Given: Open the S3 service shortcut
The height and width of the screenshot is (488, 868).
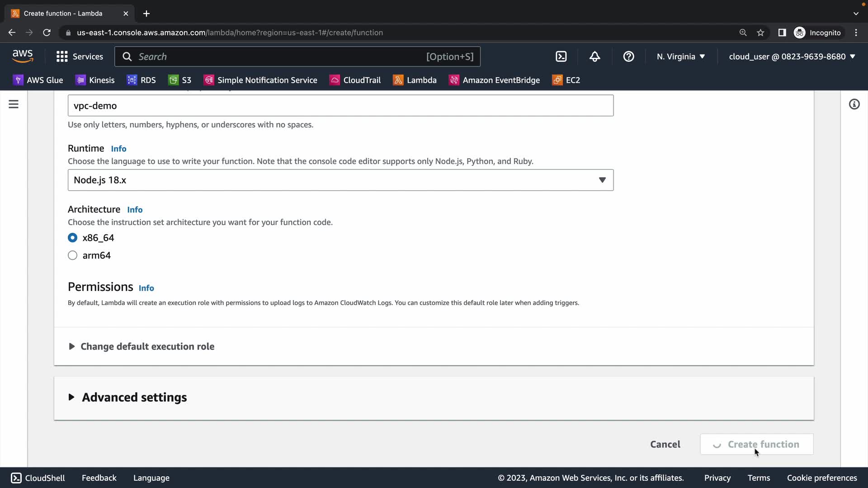Looking at the screenshot, I should tap(180, 80).
